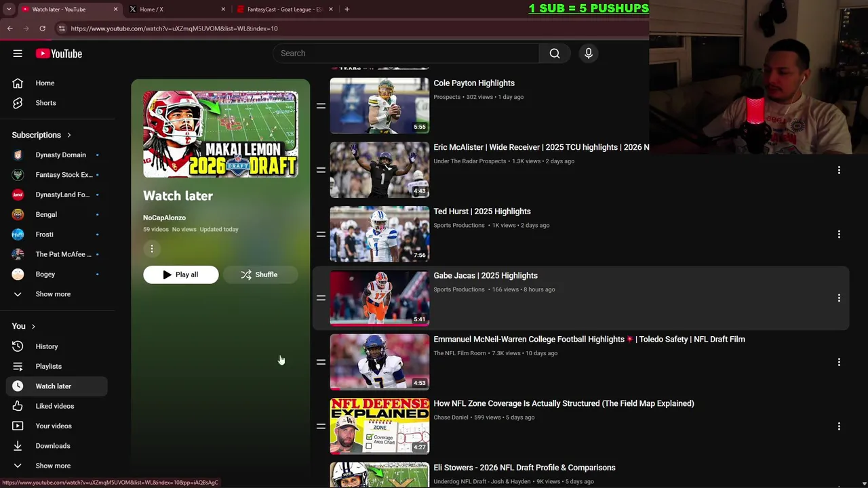Open Eric McAlister TCU highlights video title

tap(541, 147)
